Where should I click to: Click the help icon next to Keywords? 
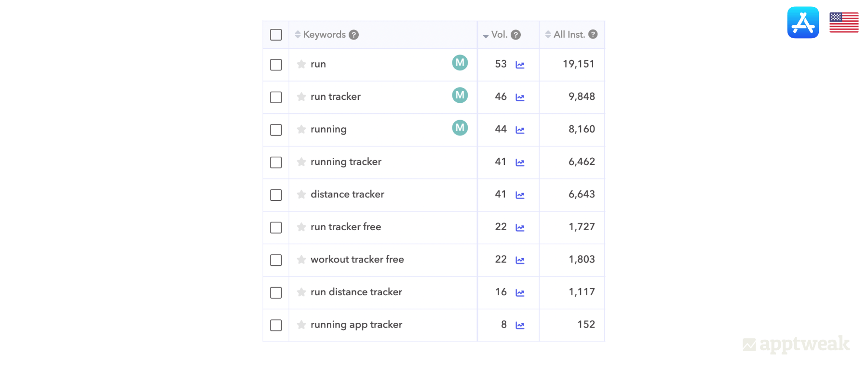(x=353, y=35)
